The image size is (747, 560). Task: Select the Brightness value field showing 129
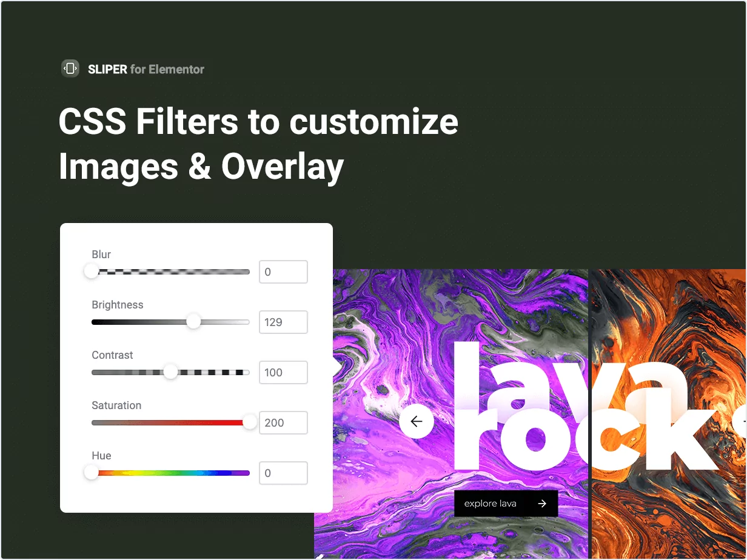click(x=283, y=322)
